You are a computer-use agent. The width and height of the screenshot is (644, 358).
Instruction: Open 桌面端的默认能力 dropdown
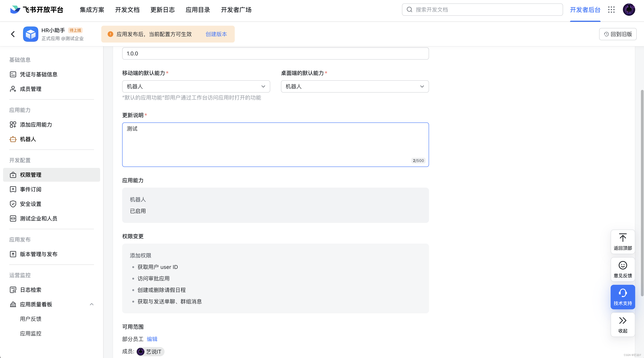(354, 86)
